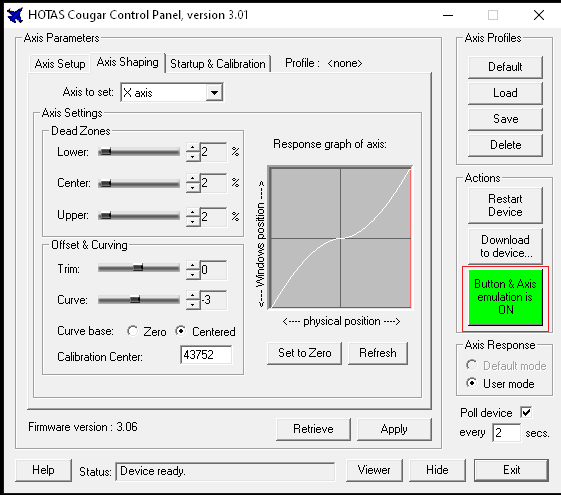The height and width of the screenshot is (495, 561).
Task: Decrease Curve value with down arrow
Action: coord(193,304)
